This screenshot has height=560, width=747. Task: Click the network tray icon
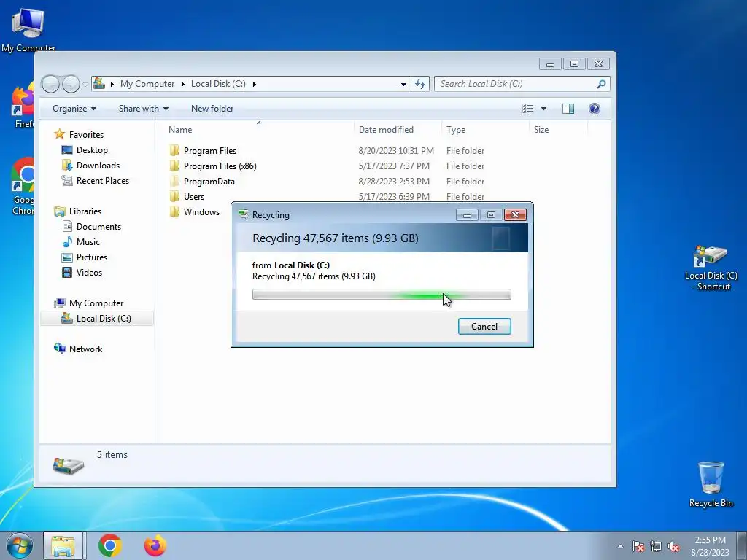656,546
